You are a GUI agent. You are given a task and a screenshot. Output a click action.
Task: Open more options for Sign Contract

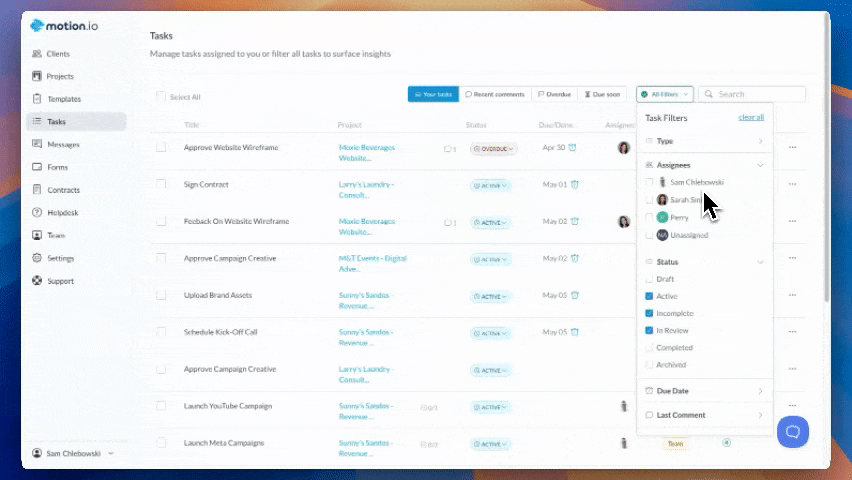pos(792,184)
